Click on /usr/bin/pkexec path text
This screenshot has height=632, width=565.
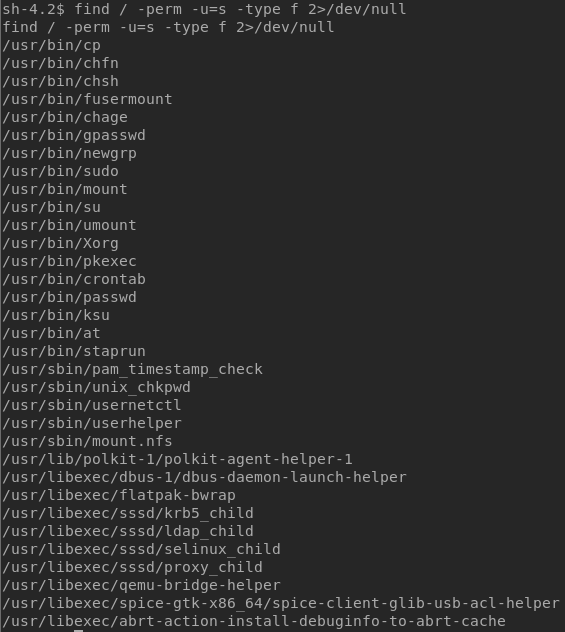(x=70, y=262)
